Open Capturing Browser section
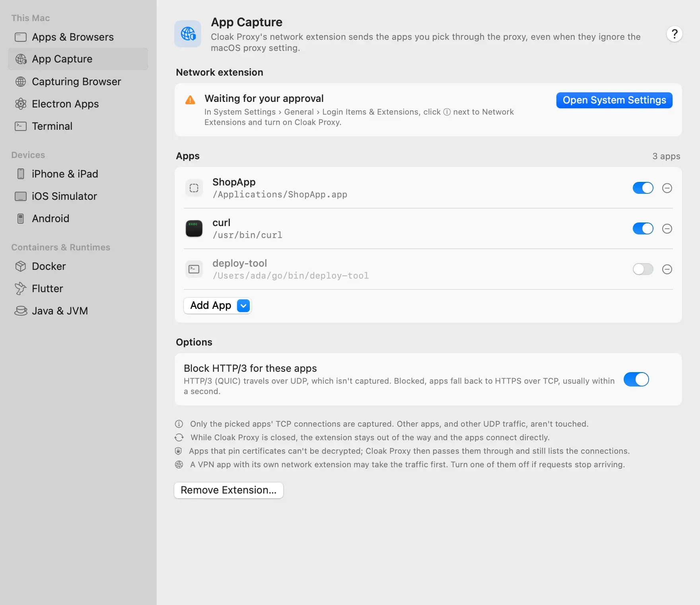Viewport: 700px width, 605px height. 78,82
